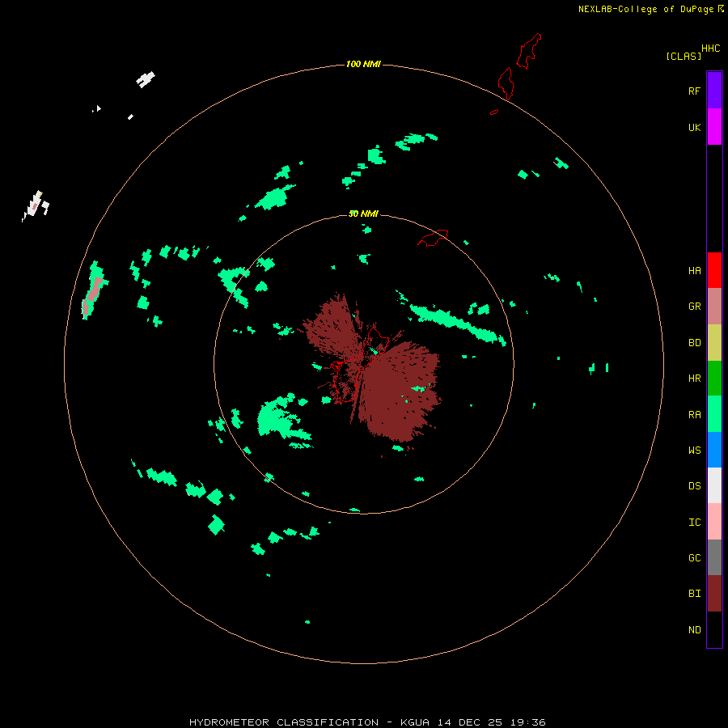Click the 'HA' legend label
This screenshot has height=728, width=728.
(x=694, y=271)
